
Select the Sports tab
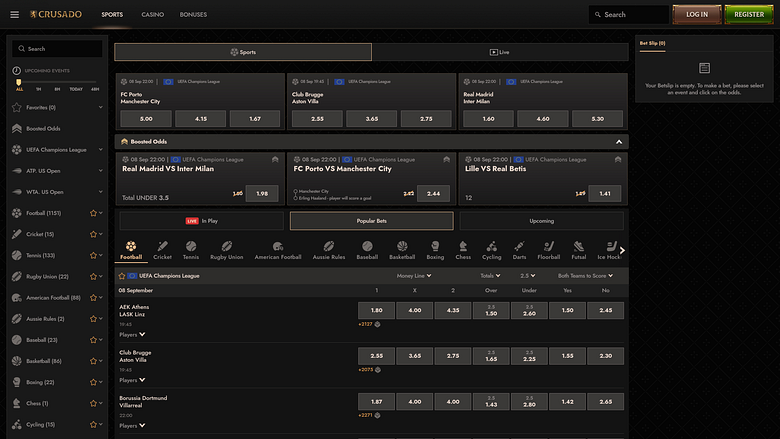(x=243, y=52)
